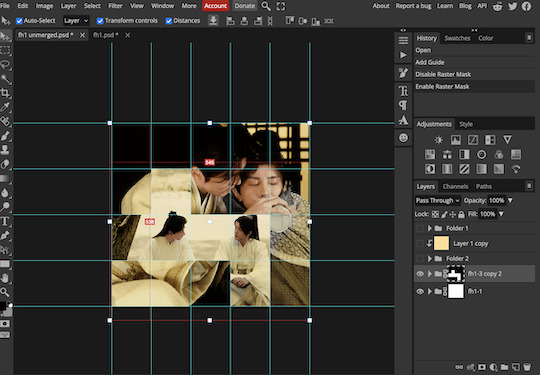Select the Magic Wand tool

(6, 79)
